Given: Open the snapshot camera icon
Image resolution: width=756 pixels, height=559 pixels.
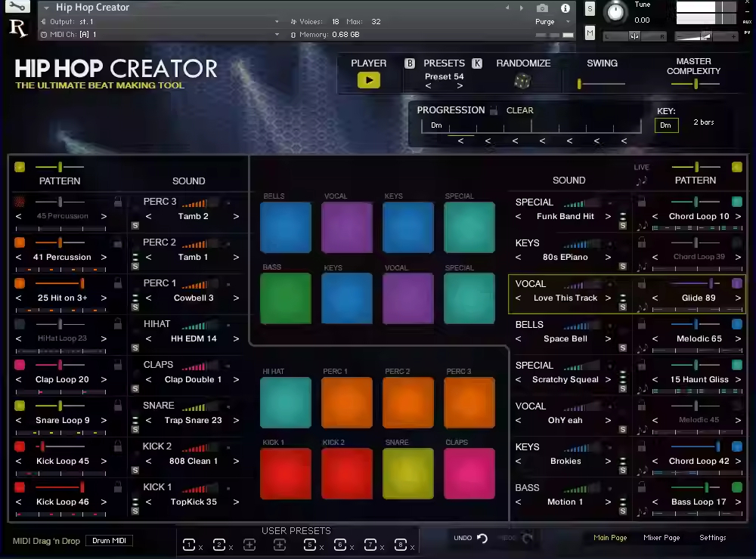Looking at the screenshot, I should 542,8.
